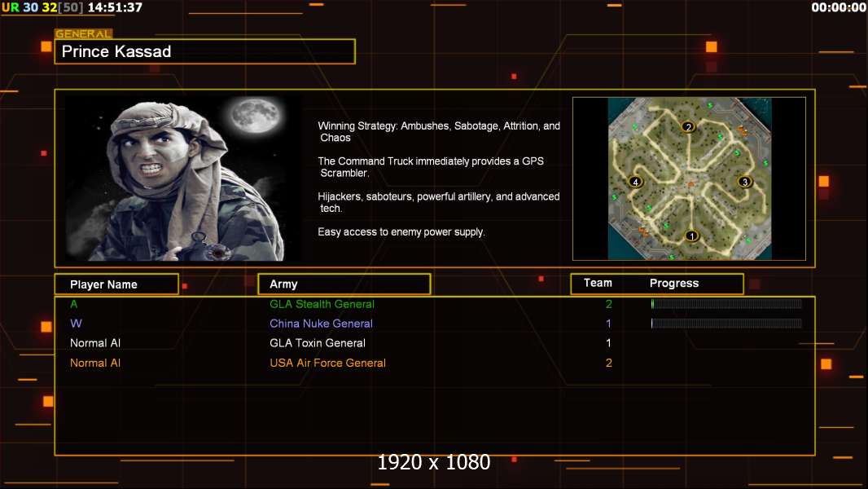Click the Hijackers, saboteurs, powerful artillery line
The height and width of the screenshot is (489, 868).
[x=438, y=202]
